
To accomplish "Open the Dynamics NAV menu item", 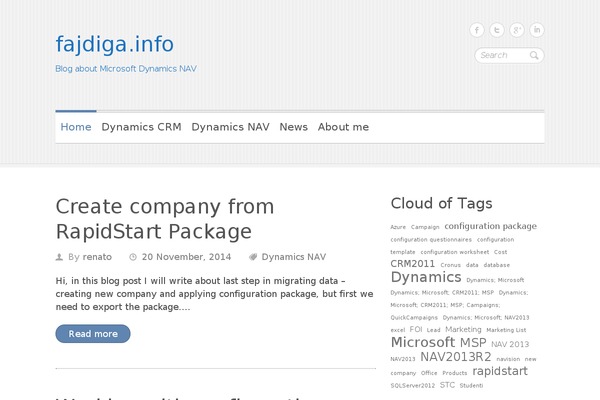I will tap(230, 127).
